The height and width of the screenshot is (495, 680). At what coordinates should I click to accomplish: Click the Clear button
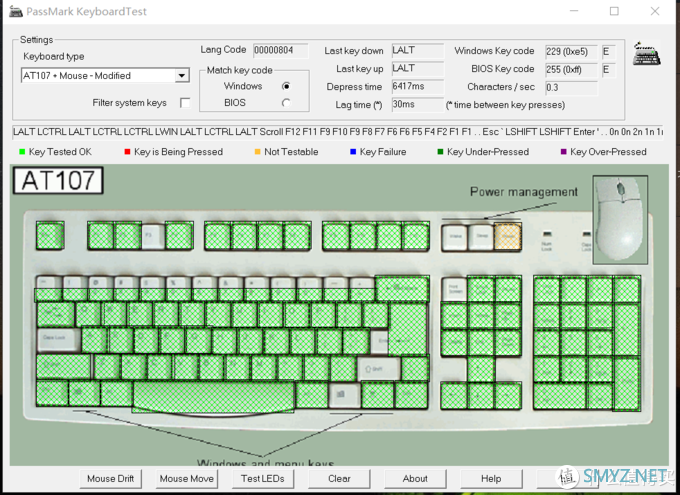coord(339,479)
